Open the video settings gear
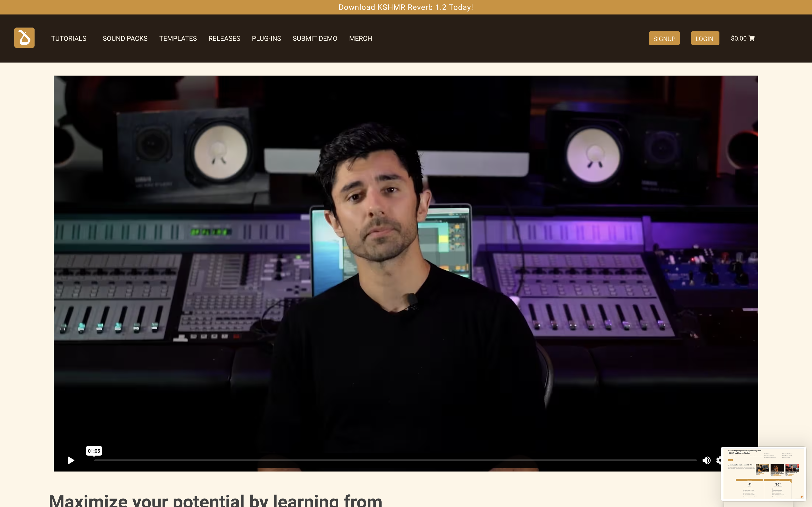 tap(718, 460)
